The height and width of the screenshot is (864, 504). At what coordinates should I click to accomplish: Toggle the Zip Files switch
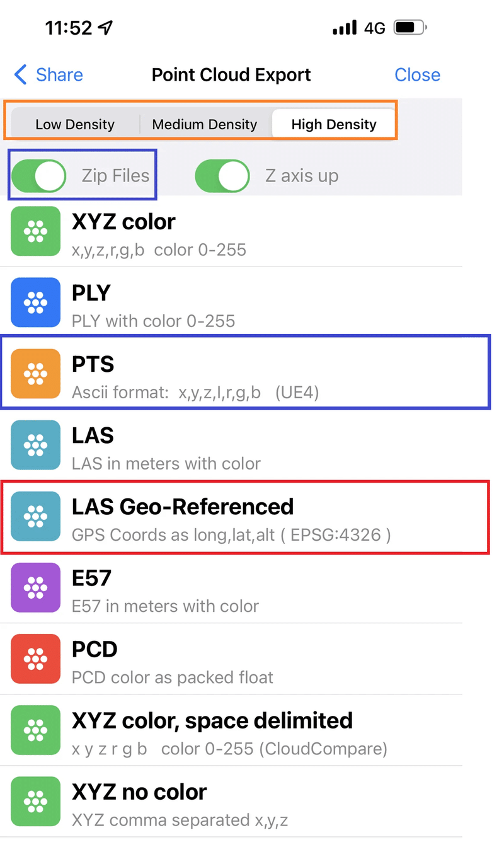pyautogui.click(x=39, y=175)
